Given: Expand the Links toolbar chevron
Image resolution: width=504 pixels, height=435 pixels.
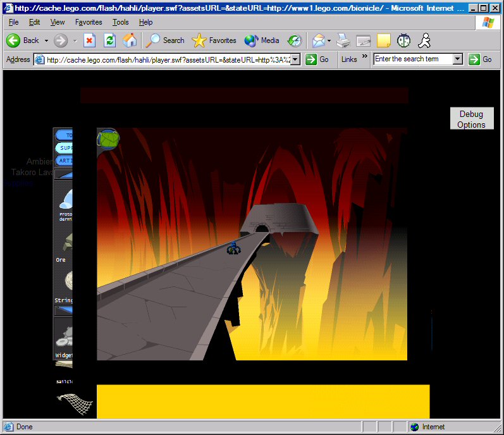Looking at the screenshot, I should [x=364, y=56].
